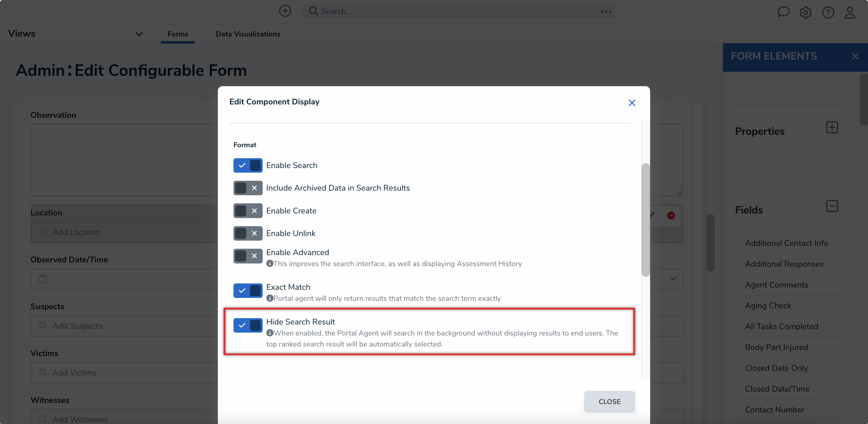This screenshot has width=868, height=424.
Task: Turn on the Enable Create toggle
Action: (248, 211)
